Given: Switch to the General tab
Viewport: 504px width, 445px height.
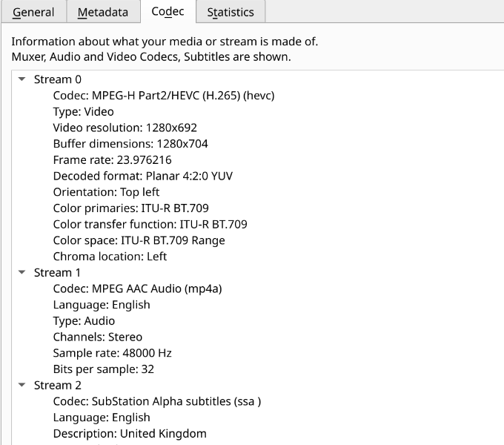Looking at the screenshot, I should 33,12.
